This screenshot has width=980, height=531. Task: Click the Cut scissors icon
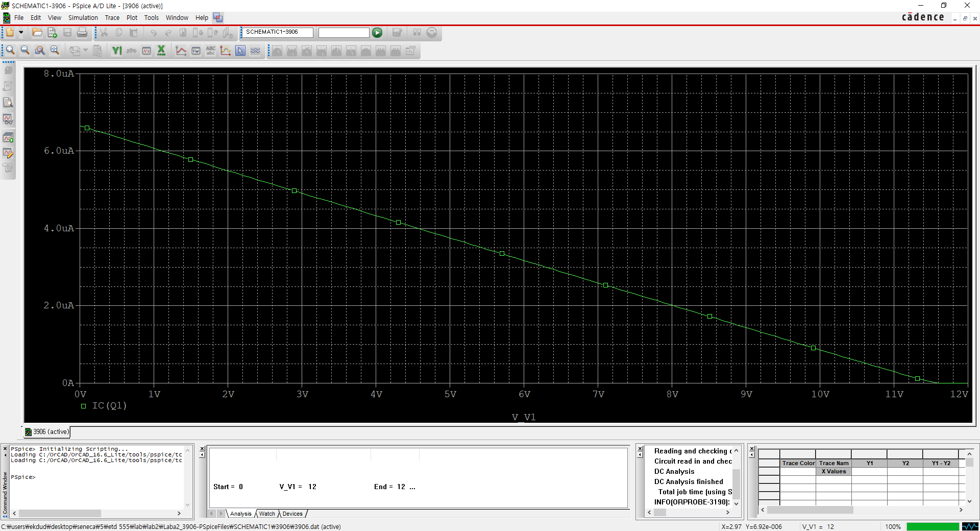(104, 33)
